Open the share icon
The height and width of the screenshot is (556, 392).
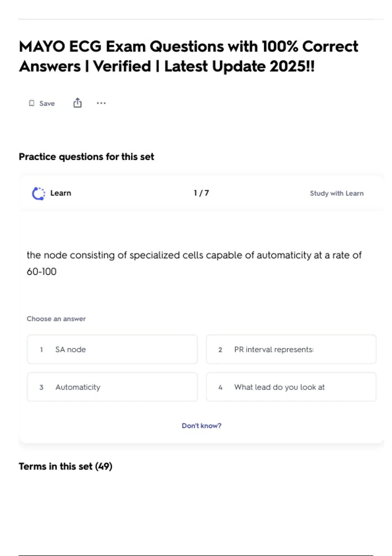click(x=77, y=103)
